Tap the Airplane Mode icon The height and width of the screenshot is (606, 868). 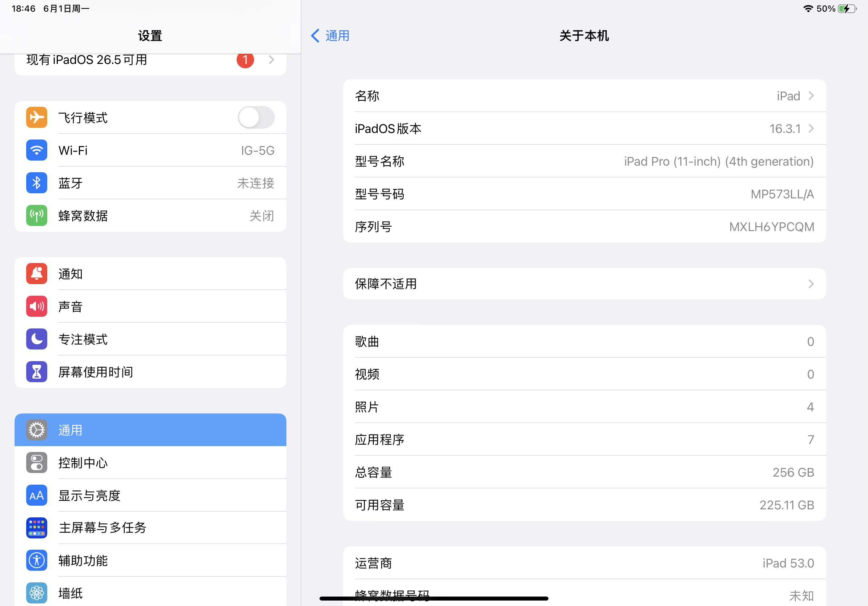tap(37, 117)
